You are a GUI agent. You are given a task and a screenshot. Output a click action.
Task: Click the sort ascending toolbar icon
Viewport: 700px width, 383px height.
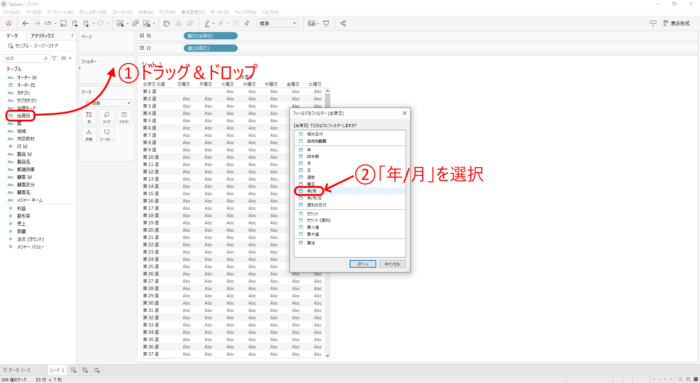click(179, 23)
